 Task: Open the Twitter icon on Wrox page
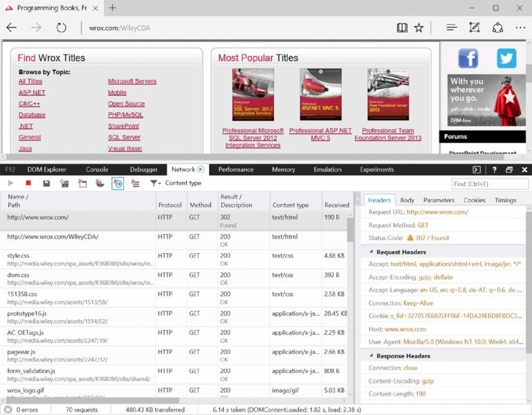coord(506,58)
